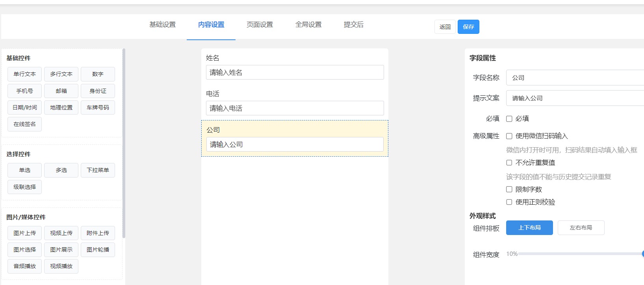Add a 图片展示 control
Screen dimensions: 644x285
61,250
